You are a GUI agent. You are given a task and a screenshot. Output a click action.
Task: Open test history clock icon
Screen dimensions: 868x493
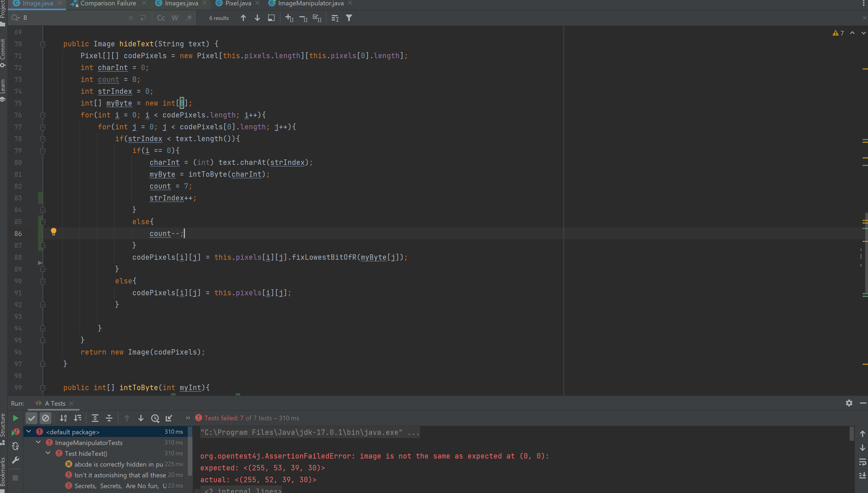155,418
